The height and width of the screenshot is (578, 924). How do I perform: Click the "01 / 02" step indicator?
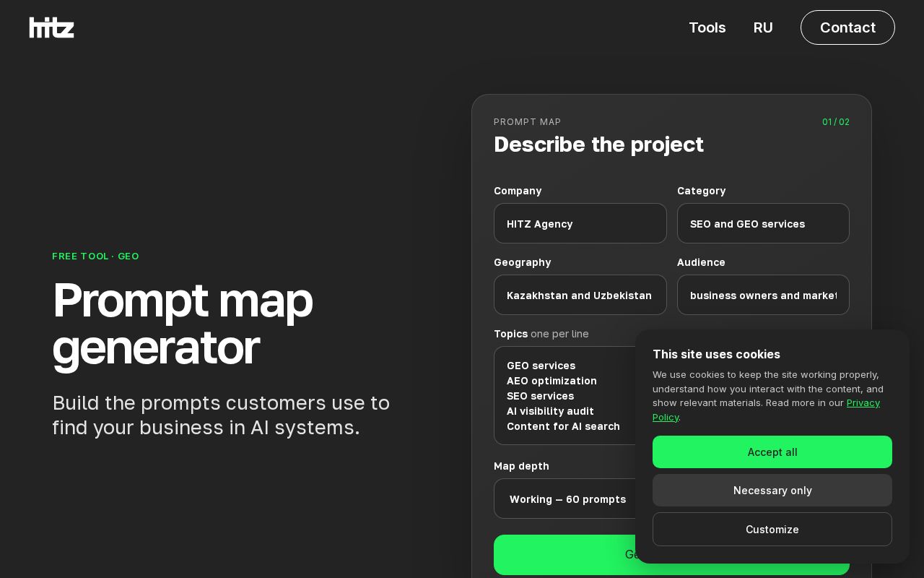[x=836, y=122]
